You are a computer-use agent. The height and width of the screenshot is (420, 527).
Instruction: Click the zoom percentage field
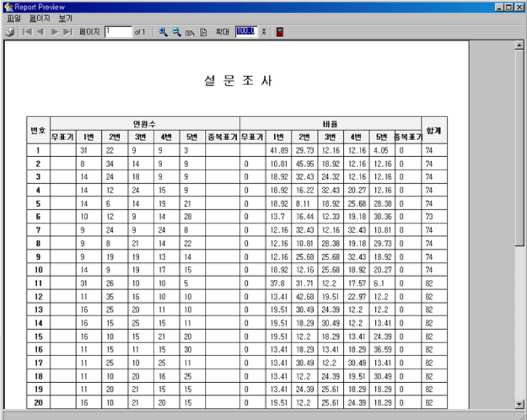[247, 32]
